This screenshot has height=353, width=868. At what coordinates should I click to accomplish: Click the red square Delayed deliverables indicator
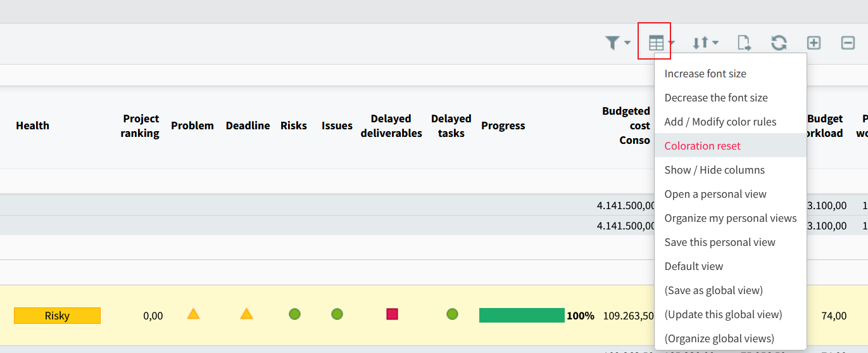392,314
